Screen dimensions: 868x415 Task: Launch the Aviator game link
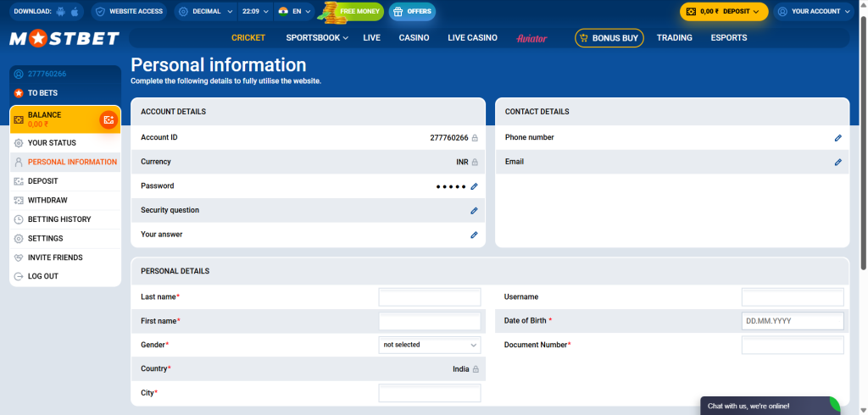531,38
